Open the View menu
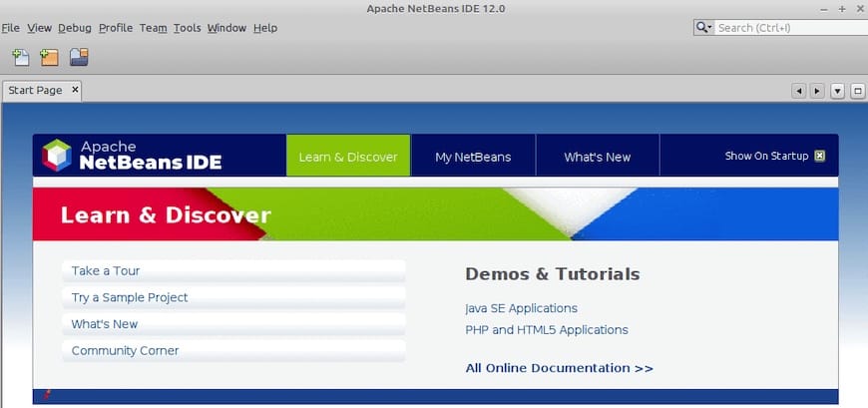Screen dimensions: 868x408 [x=39, y=28]
